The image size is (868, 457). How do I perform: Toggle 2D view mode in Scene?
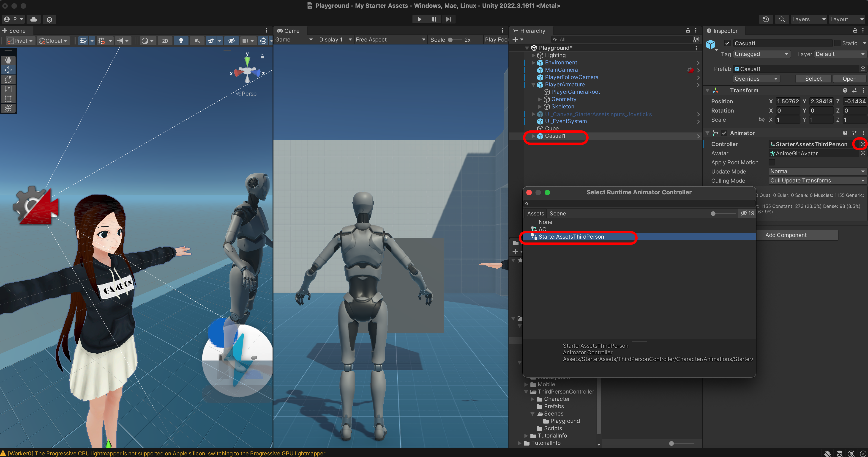(x=165, y=41)
